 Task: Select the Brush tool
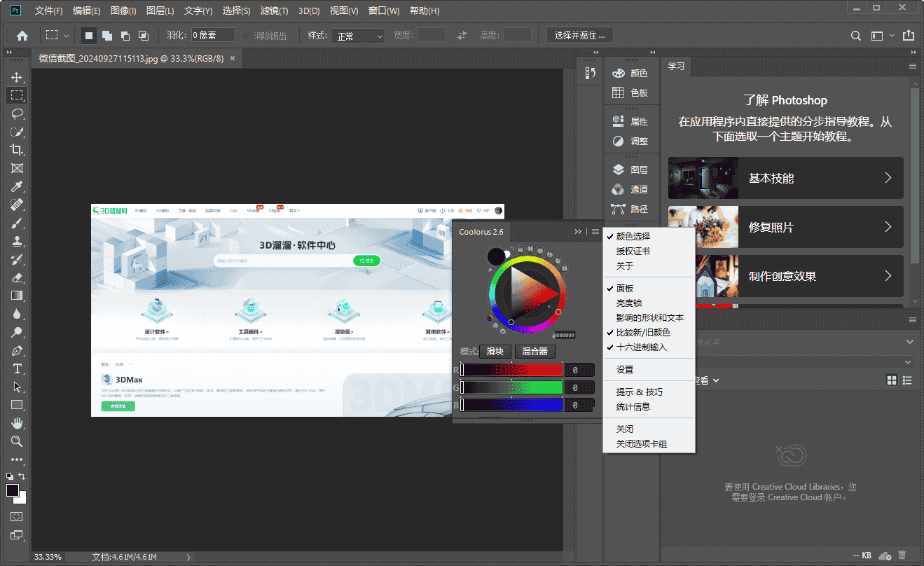[17, 223]
